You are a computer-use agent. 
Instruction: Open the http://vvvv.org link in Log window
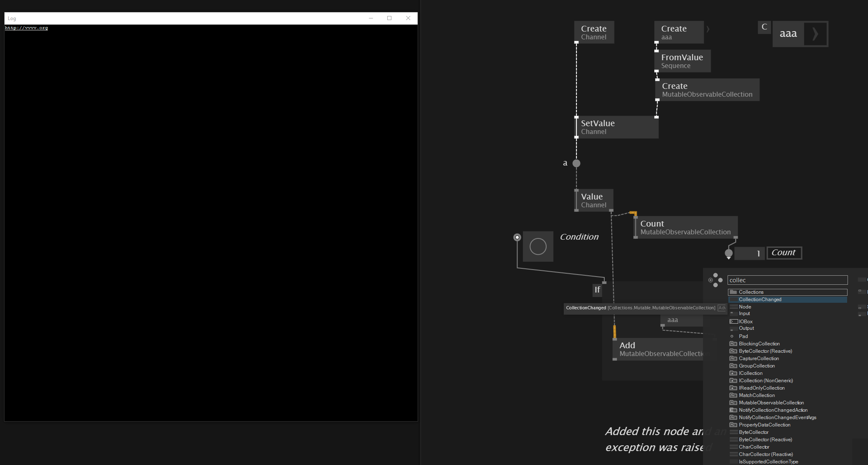(26, 28)
